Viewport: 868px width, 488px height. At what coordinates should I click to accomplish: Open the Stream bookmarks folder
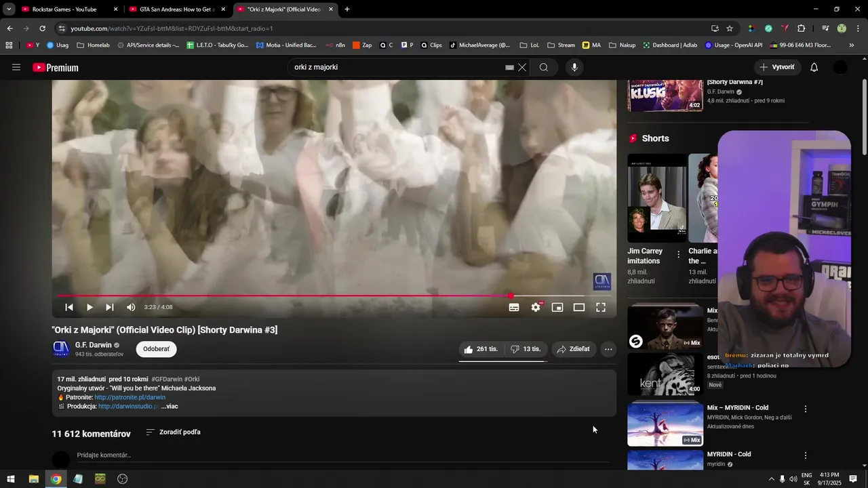pos(561,45)
